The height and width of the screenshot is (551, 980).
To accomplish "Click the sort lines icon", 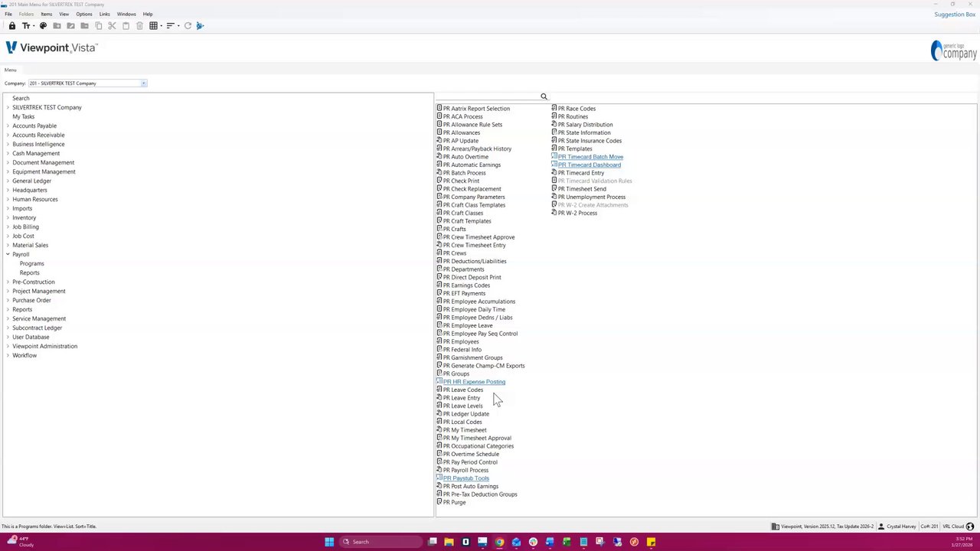I will click(170, 26).
